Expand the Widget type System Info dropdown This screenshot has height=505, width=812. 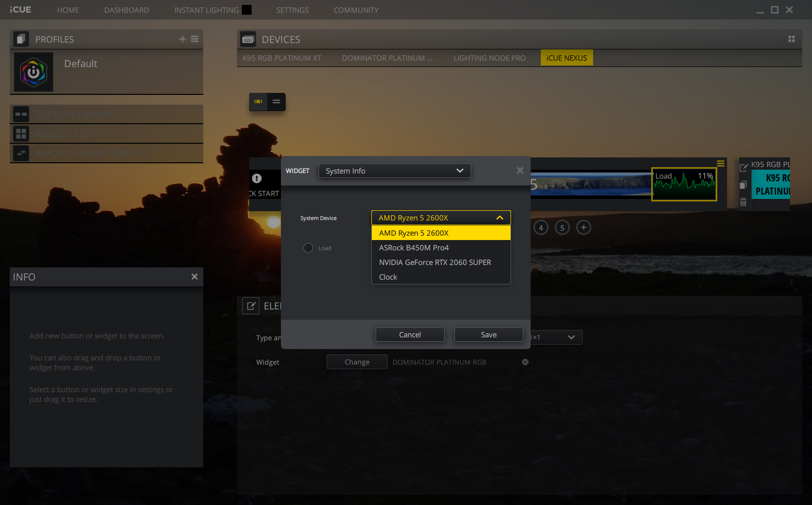pyautogui.click(x=395, y=171)
